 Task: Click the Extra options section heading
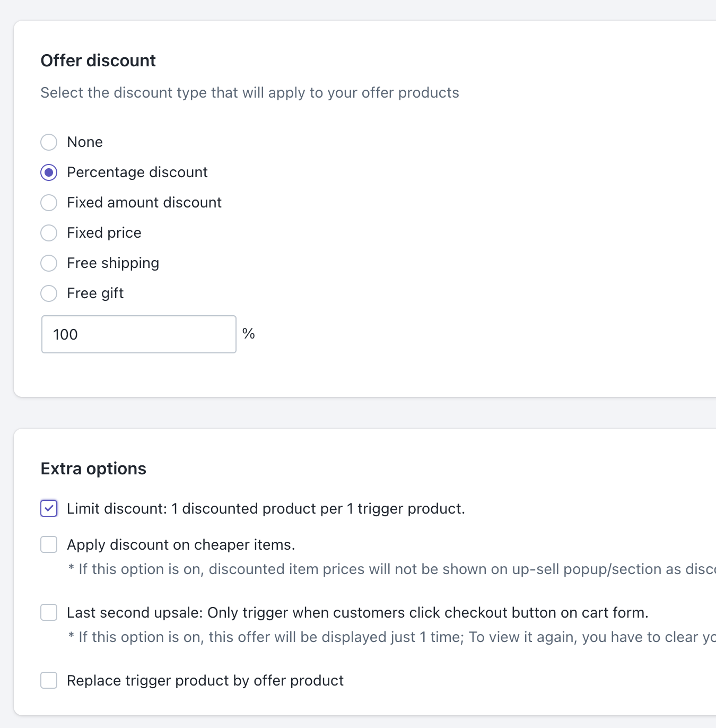point(93,469)
